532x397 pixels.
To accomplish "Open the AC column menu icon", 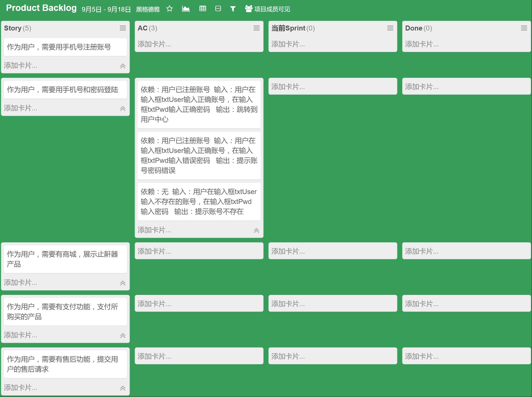I will [257, 28].
